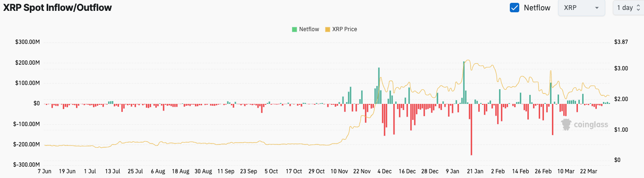
Task: Click the largest red outflow bar near 21 Jan
Action: coord(471,129)
